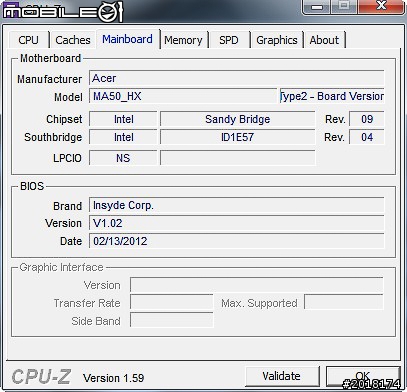Click the Sandy Bridge chipset field

click(238, 119)
